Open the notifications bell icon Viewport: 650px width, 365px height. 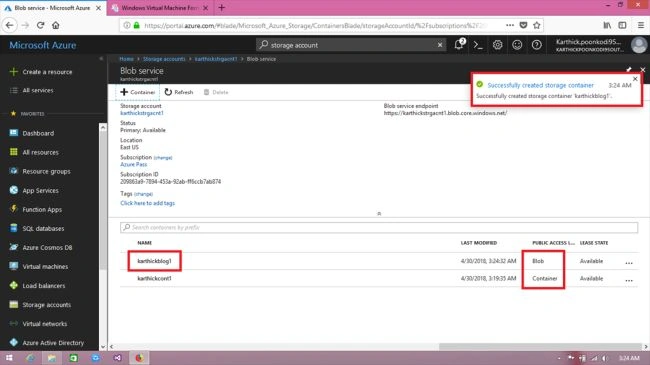pos(459,44)
